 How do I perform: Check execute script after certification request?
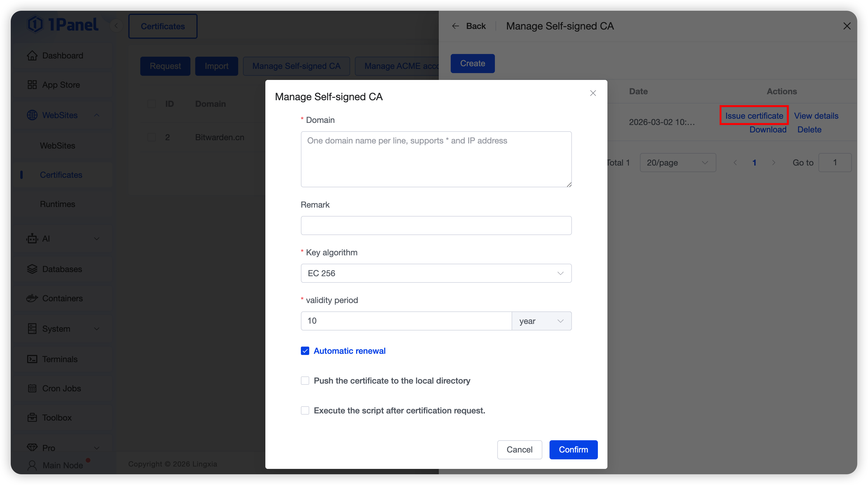(305, 410)
